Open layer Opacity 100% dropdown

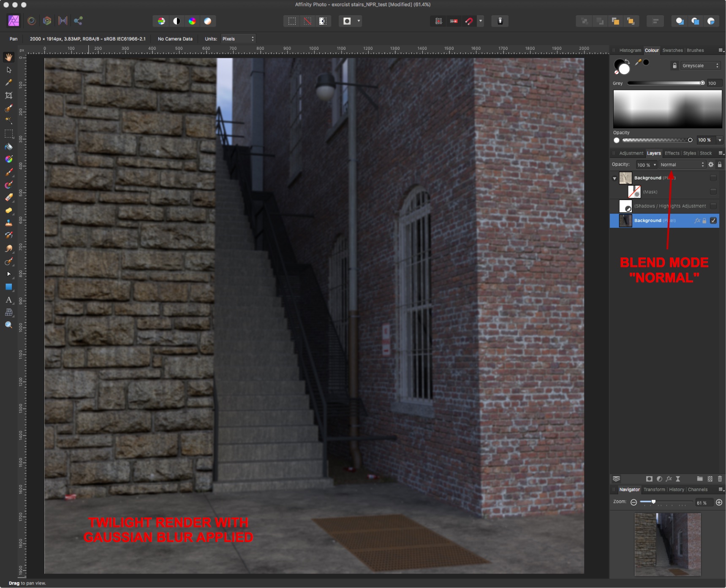(655, 165)
